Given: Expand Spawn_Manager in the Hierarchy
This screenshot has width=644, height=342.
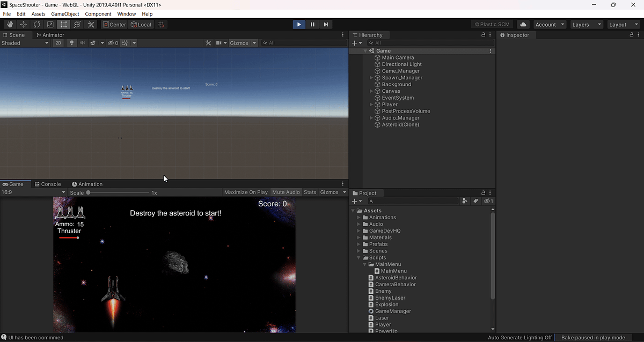Looking at the screenshot, I should tap(370, 77).
